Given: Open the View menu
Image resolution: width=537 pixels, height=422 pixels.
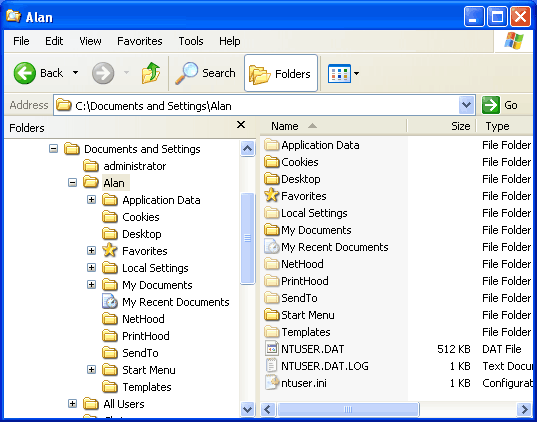Looking at the screenshot, I should (x=90, y=41).
